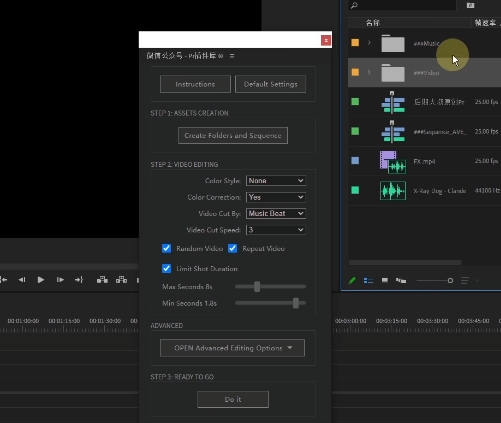Image resolution: width=501 pixels, height=423 pixels.
Task: Click the Default Settings button
Action: point(270,84)
